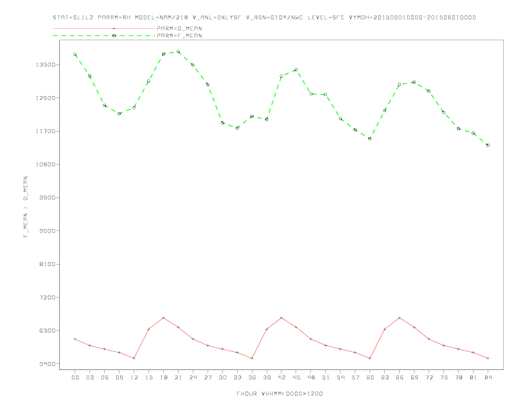The image size is (532, 411).
Task: Select the red O_MEAN data point at hour 42
Action: coord(281,318)
